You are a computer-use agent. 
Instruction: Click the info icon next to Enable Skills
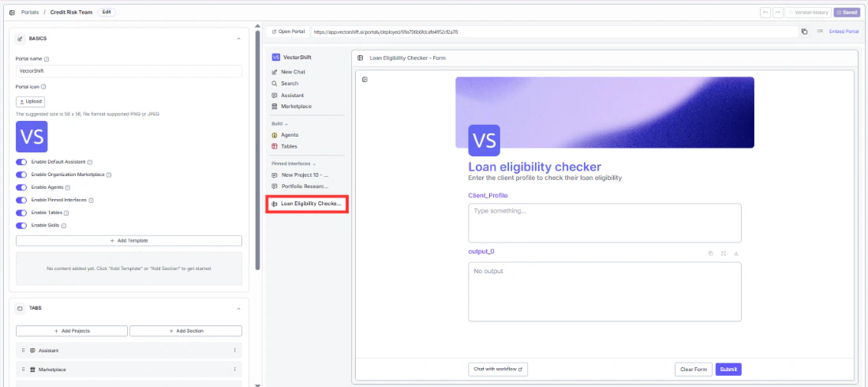(x=64, y=226)
